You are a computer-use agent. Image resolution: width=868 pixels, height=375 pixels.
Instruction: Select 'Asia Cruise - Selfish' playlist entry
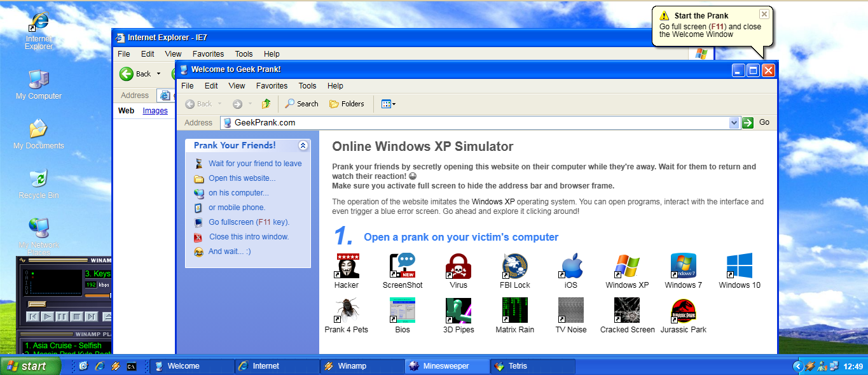click(x=64, y=346)
